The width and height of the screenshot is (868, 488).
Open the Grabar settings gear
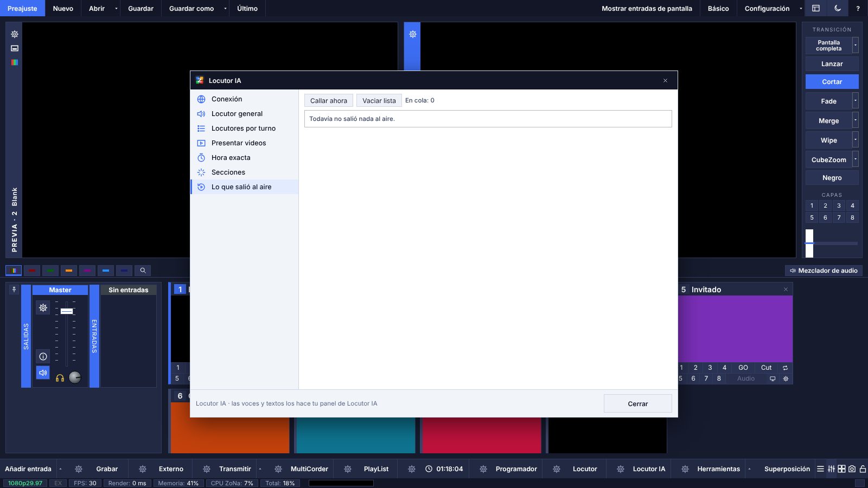(x=79, y=469)
